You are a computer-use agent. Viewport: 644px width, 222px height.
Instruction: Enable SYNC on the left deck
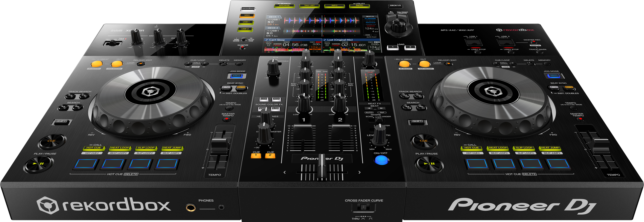(226, 88)
